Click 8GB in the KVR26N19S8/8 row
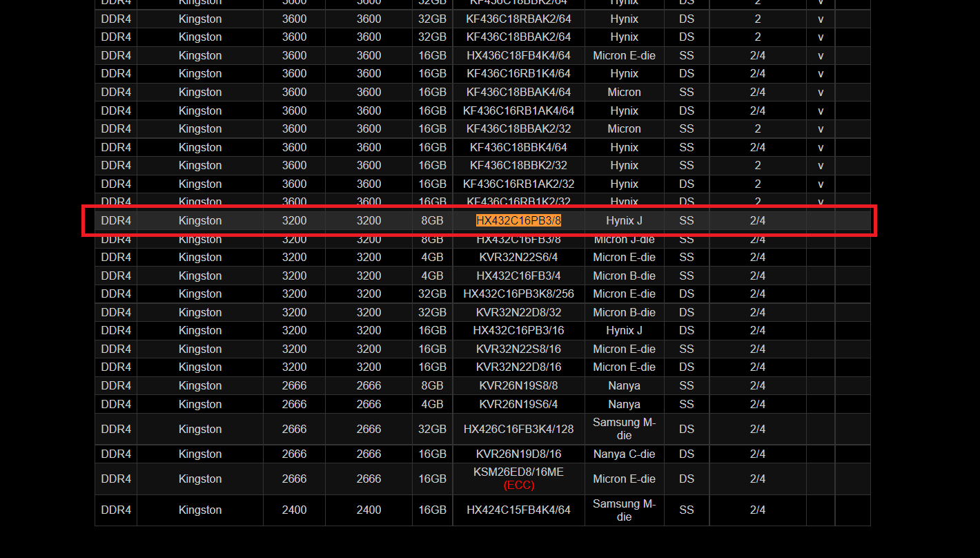Screen dimensions: 980x558 click(432, 385)
